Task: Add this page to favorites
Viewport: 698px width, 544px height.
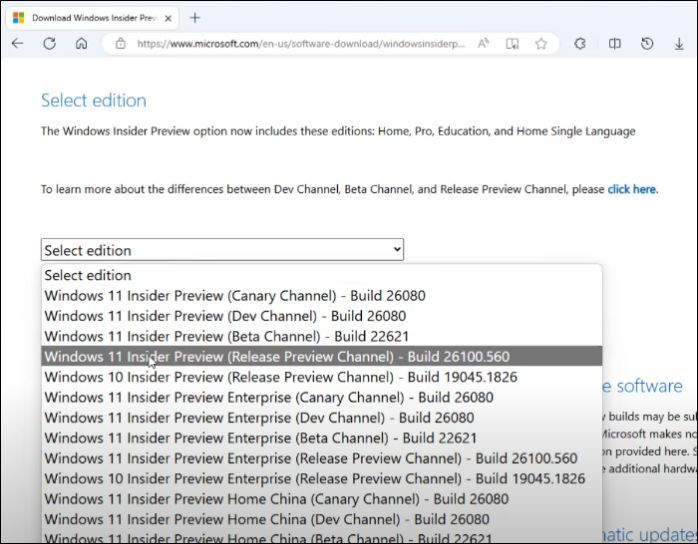Action: coord(541,44)
